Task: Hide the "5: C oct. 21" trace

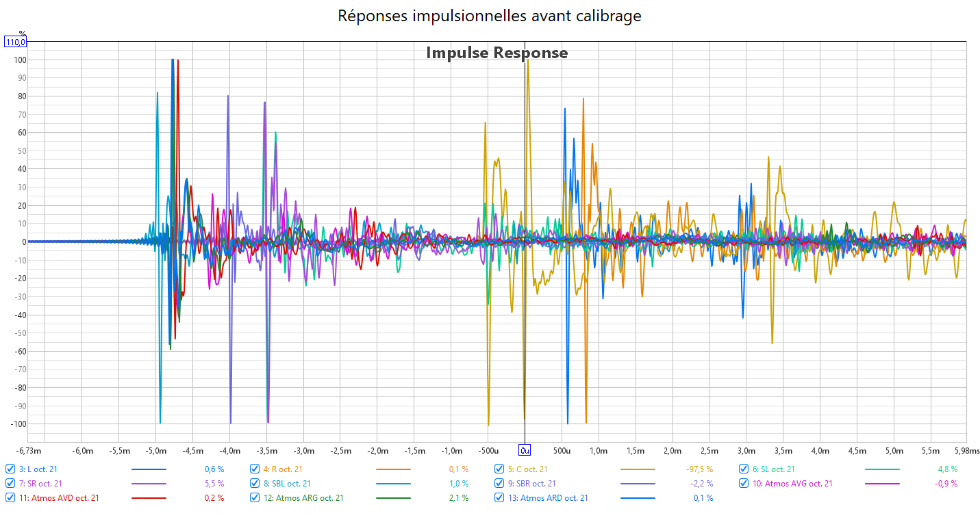Action: pyautogui.click(x=500, y=469)
